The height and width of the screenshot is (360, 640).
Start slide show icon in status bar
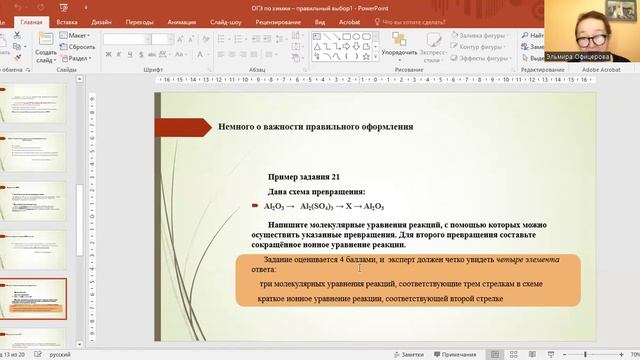[551, 354]
